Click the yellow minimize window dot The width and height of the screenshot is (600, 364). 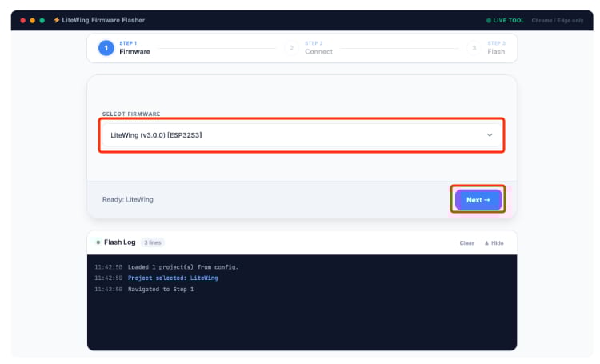32,20
